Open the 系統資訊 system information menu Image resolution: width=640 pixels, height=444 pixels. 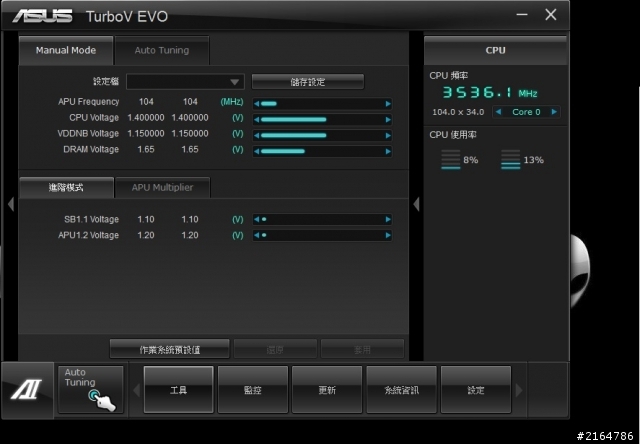(402, 390)
